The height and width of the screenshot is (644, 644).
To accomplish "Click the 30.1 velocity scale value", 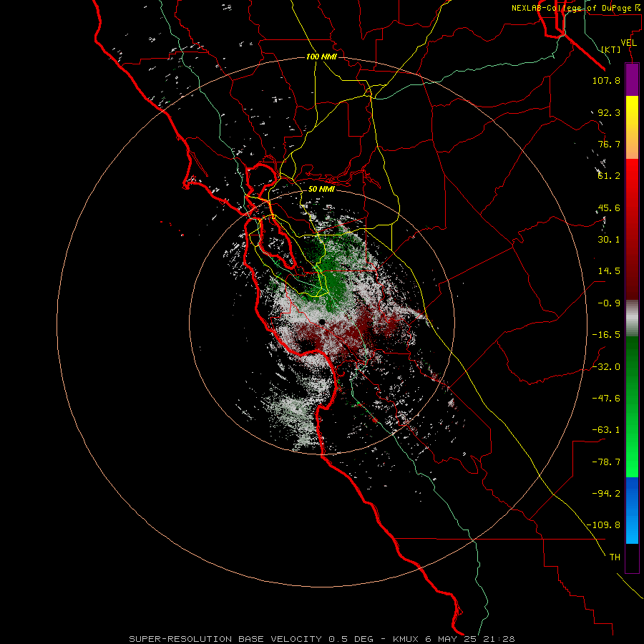I will pos(609,240).
